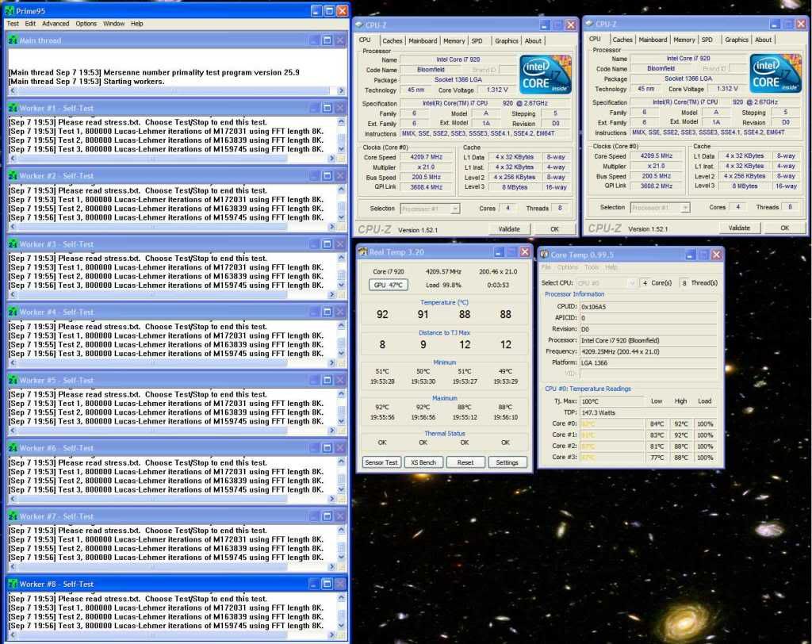Screen dimensions: 812x644
Task: Click Core Speed value 4209.7 MHz in left CPU-Z
Action: (x=426, y=157)
